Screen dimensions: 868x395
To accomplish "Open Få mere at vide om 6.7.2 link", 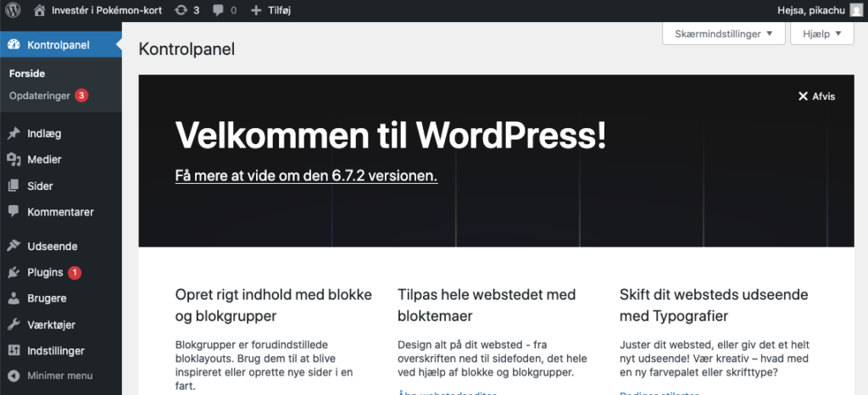I will point(306,176).
